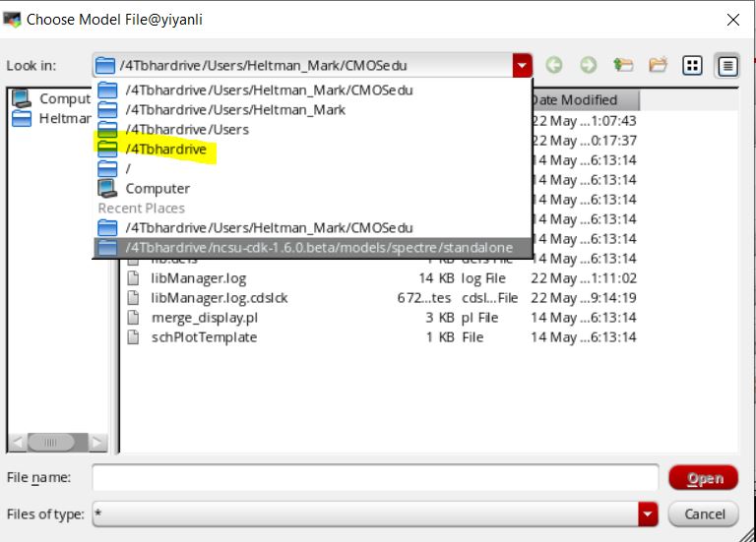Viewport: 756px width, 542px height.
Task: Choose recent ncsu-cdk-1.6.0.beta standalone path
Action: pos(305,248)
